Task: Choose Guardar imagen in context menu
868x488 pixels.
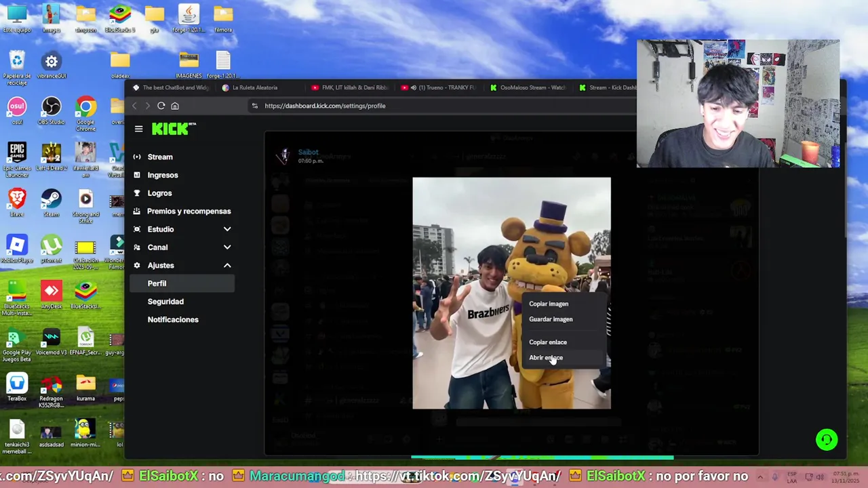Action: 551,319
